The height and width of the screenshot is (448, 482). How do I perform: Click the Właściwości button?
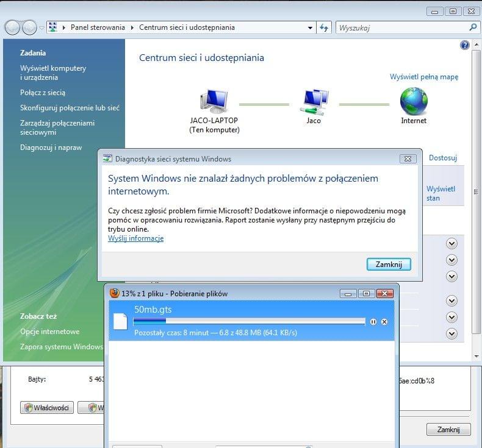tap(47, 408)
